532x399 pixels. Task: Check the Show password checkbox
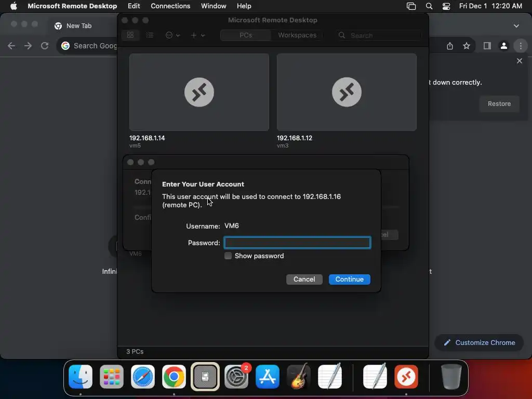pos(228,256)
